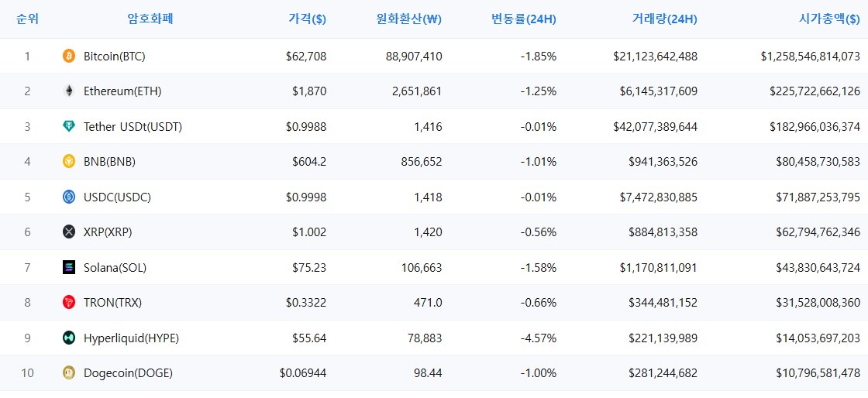Click the XRP black logo icon

(69, 232)
